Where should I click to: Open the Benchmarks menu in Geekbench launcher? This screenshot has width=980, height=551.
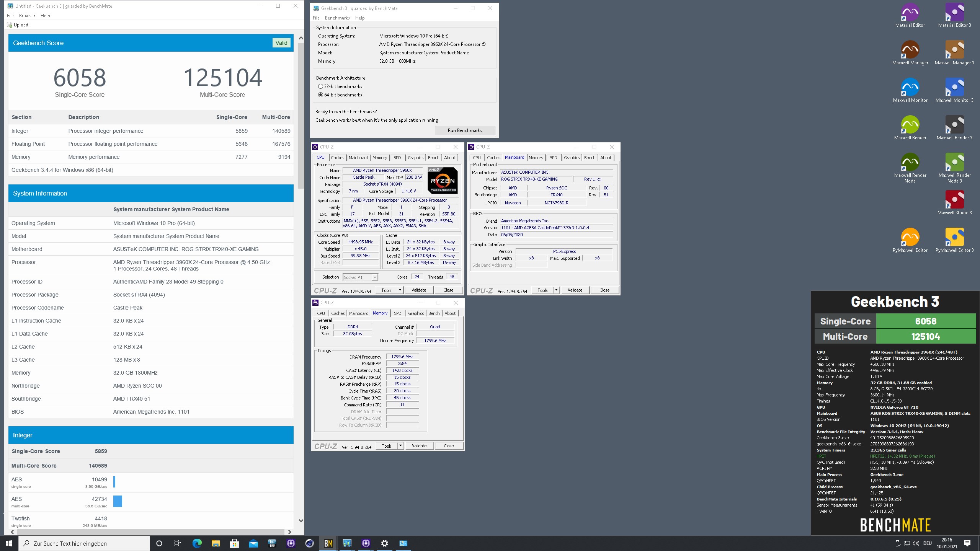[x=337, y=18]
